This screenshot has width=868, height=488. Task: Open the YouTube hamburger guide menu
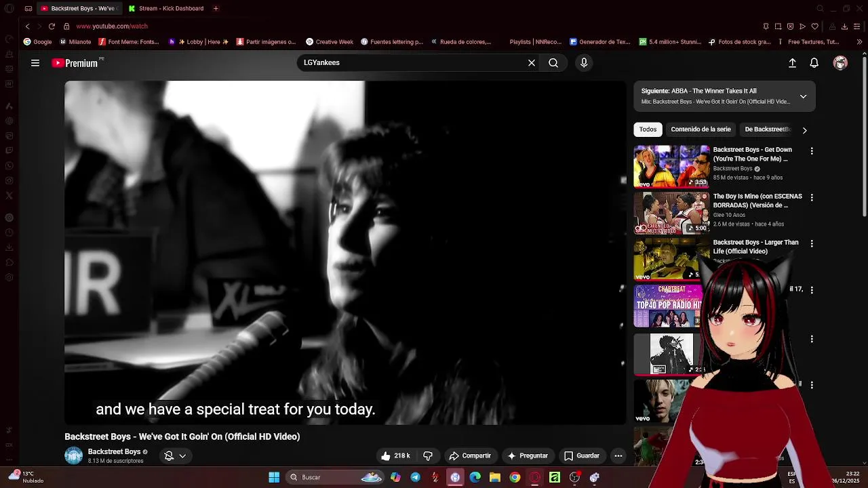click(35, 63)
